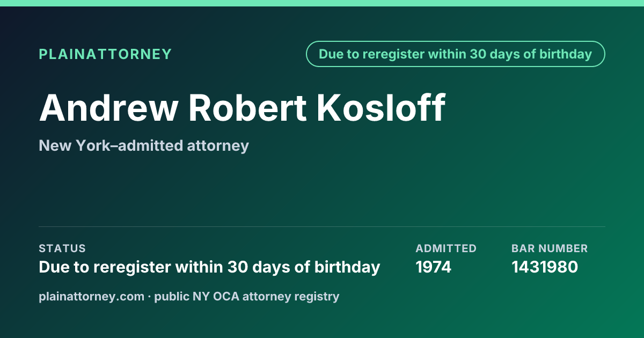The image size is (644, 338).
Task: Click the PLAINATTORNEY brand logo text
Action: 105,54
